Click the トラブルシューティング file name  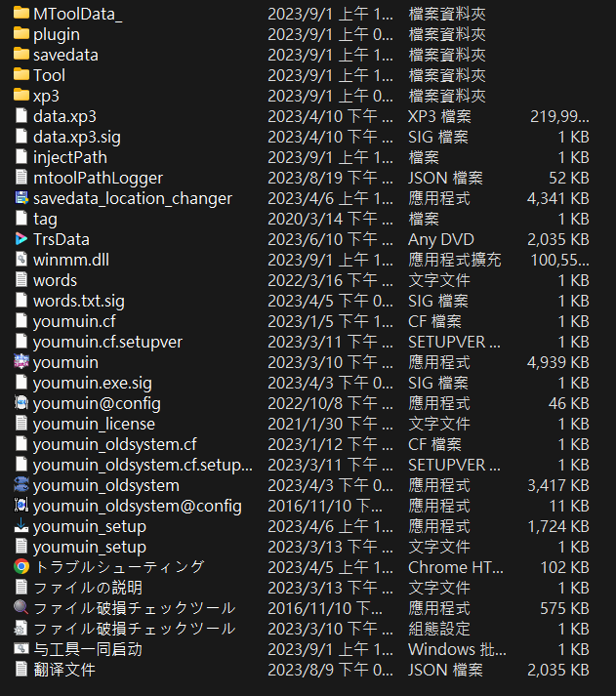click(119, 567)
